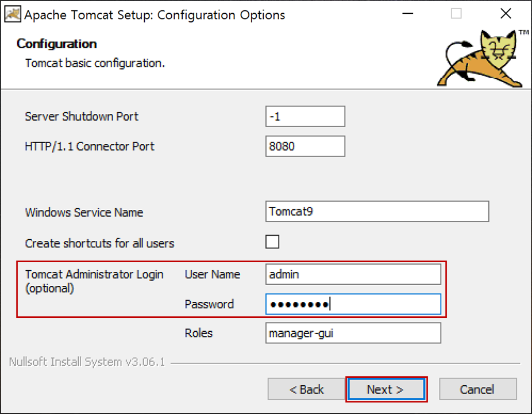Click the Tomcat cat logo image

click(x=482, y=58)
